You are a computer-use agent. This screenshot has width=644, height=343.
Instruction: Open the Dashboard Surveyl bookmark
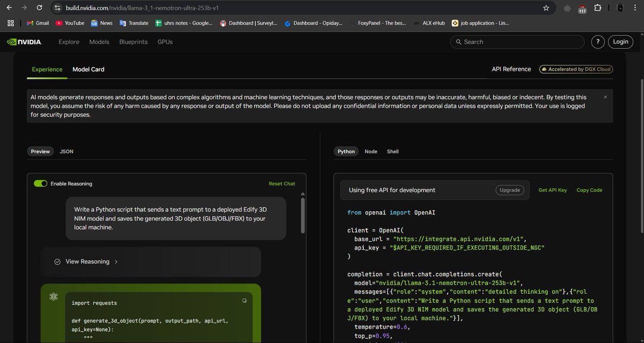click(x=248, y=23)
